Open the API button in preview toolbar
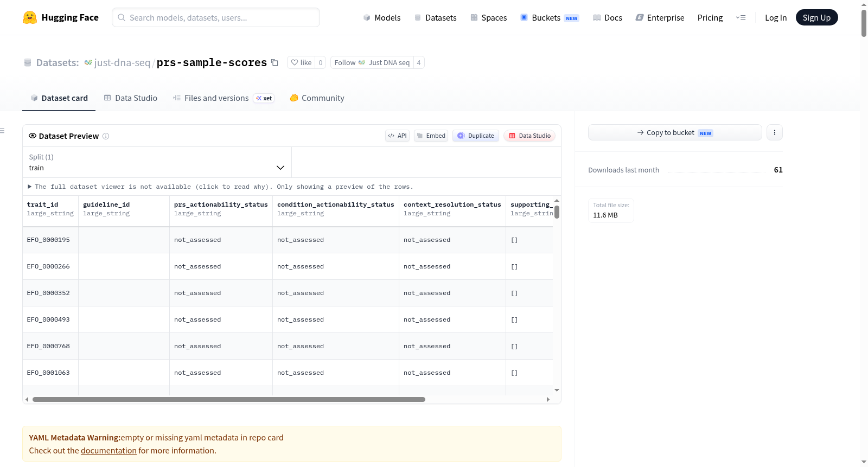The image size is (868, 467). click(x=397, y=136)
